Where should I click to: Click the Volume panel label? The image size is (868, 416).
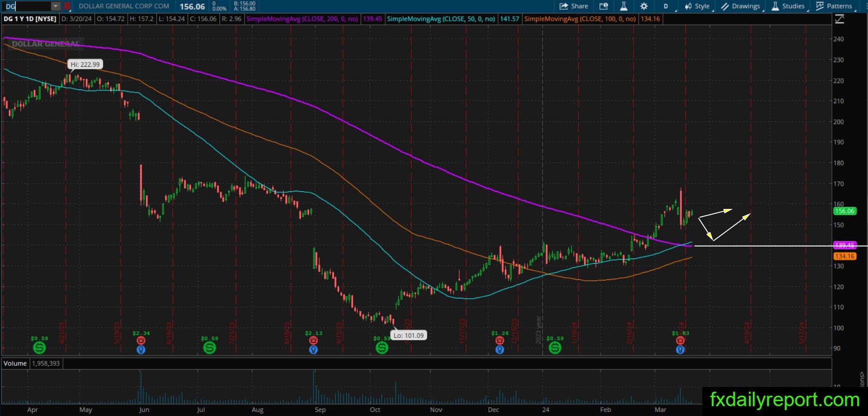(x=15, y=363)
